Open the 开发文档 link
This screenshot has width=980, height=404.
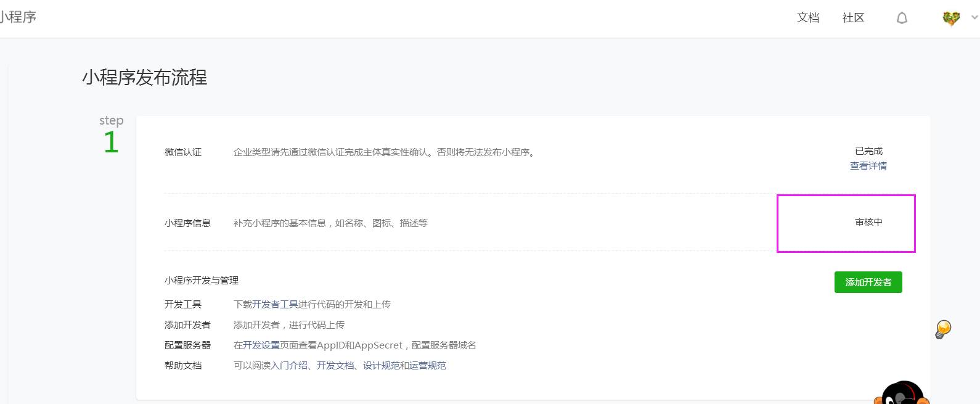(x=335, y=366)
